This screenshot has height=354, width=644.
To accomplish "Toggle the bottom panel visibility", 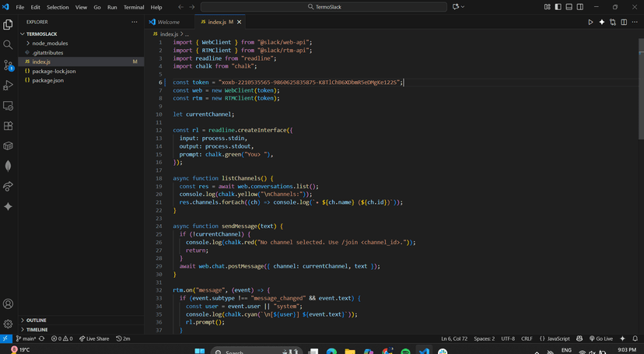I will (x=569, y=7).
